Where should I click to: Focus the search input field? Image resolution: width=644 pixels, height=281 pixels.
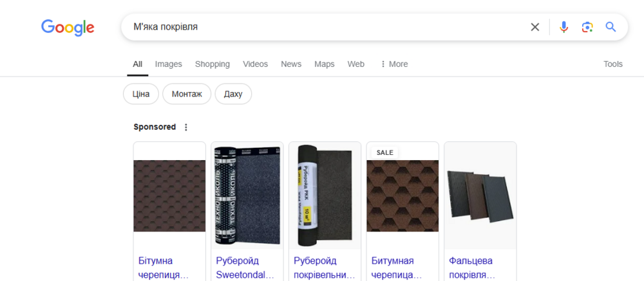click(x=322, y=27)
